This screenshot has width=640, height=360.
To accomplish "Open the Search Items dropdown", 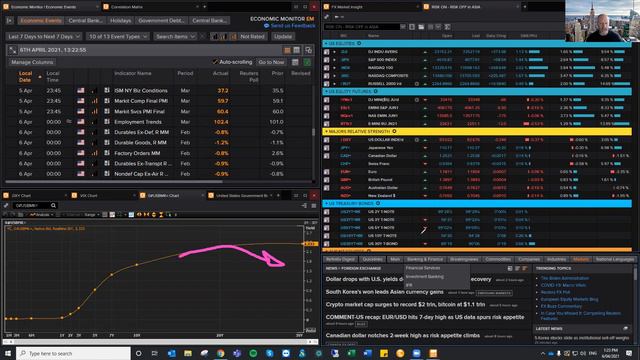I will [x=176, y=36].
